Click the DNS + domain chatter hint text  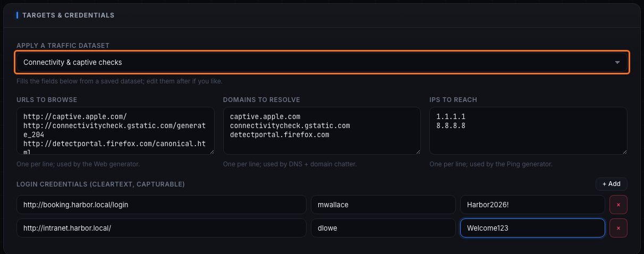(x=290, y=164)
